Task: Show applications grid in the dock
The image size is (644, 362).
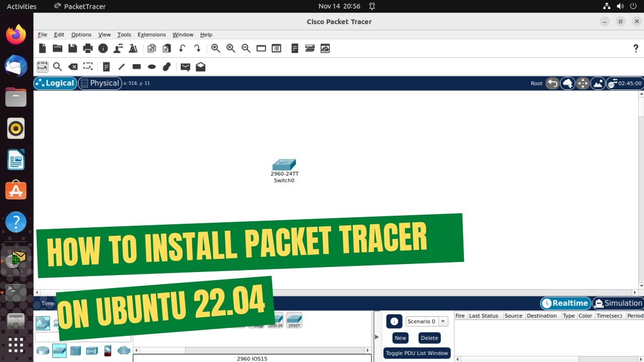Action: click(16, 345)
